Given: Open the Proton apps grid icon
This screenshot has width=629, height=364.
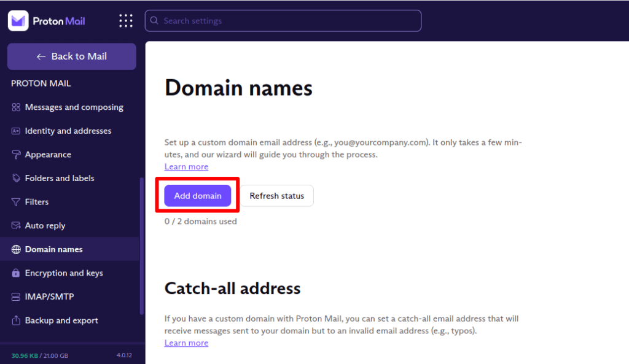Looking at the screenshot, I should [125, 20].
